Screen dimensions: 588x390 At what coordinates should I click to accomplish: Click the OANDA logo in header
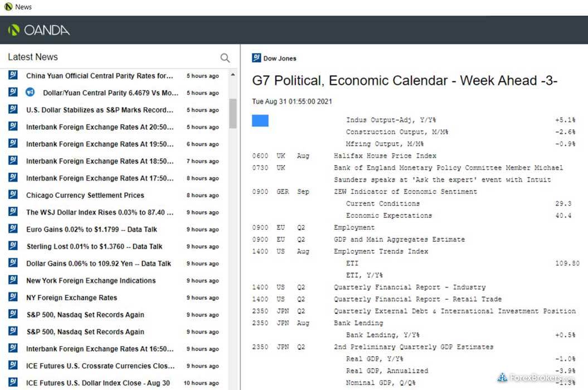39,30
